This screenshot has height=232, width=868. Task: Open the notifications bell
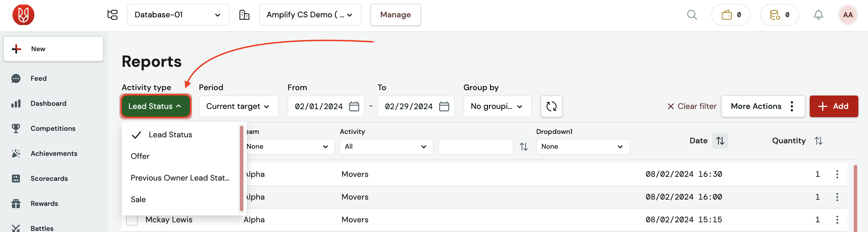818,15
